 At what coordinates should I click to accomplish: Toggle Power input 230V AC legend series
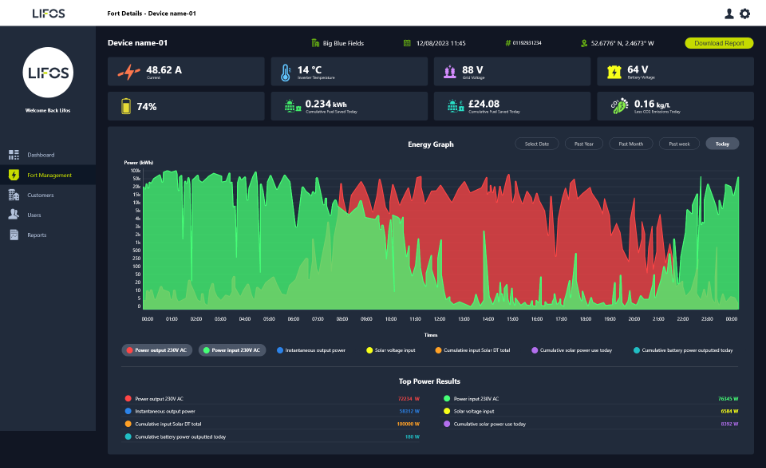coord(232,351)
